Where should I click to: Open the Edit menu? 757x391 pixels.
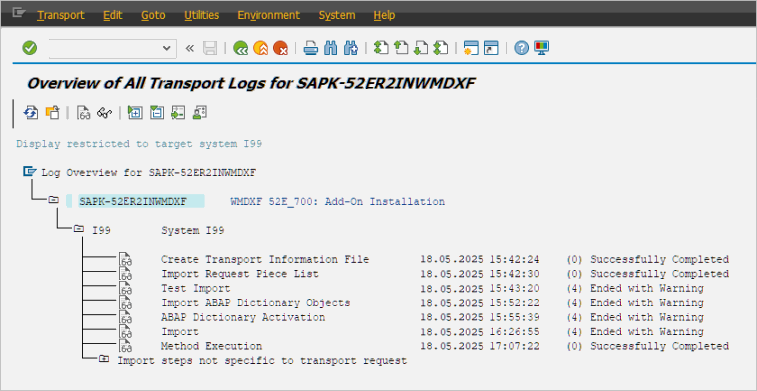pyautogui.click(x=113, y=15)
